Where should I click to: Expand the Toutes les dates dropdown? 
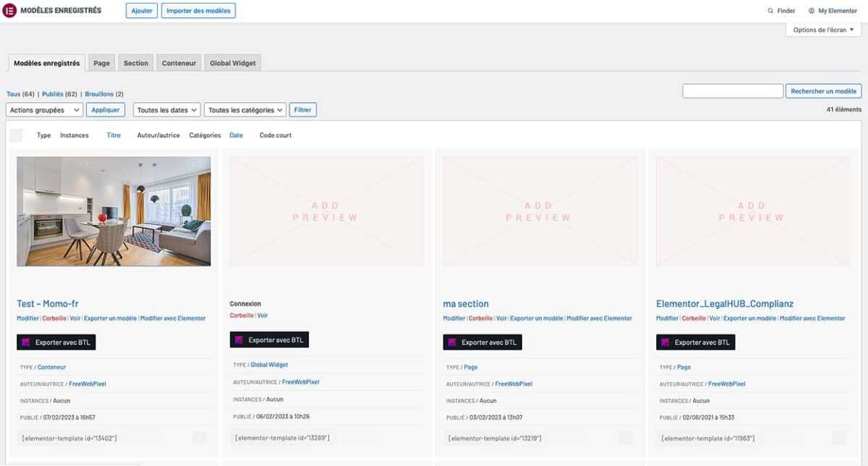pyautogui.click(x=166, y=110)
